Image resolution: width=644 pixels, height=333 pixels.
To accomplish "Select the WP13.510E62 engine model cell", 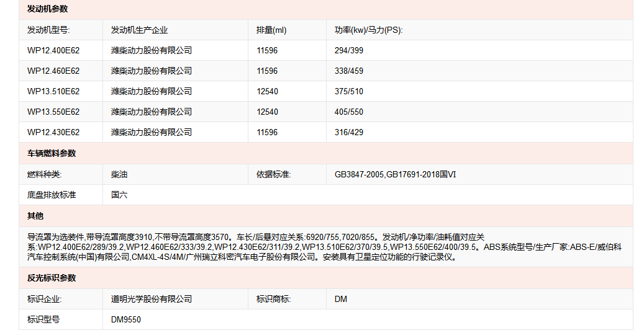I will [x=53, y=91].
